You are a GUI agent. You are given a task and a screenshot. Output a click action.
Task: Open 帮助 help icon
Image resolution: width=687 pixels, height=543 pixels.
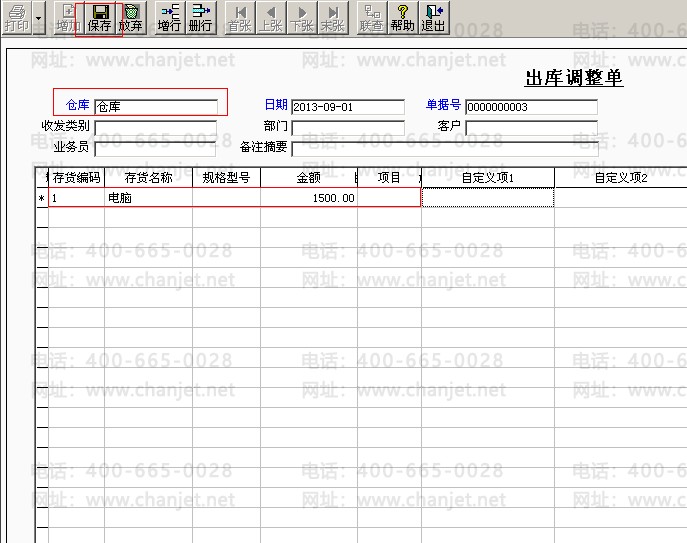pyautogui.click(x=403, y=18)
